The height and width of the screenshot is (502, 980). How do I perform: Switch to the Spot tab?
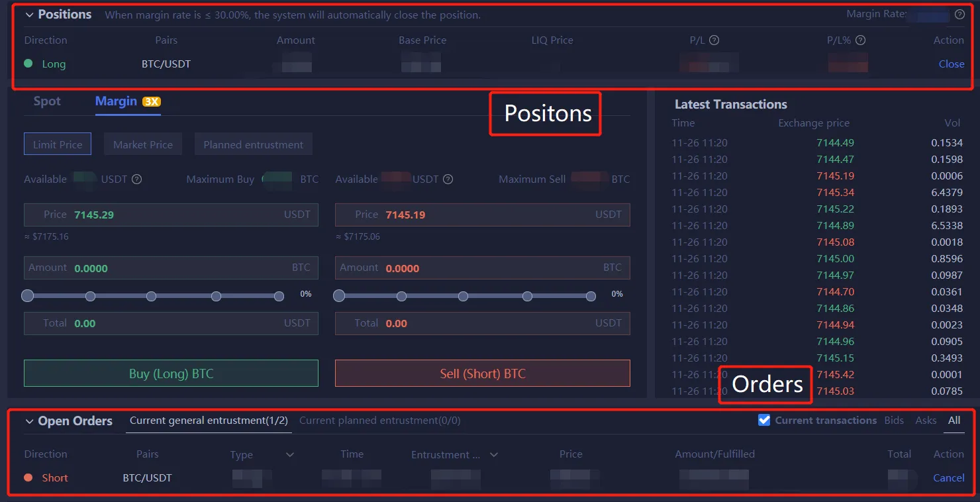coord(47,101)
